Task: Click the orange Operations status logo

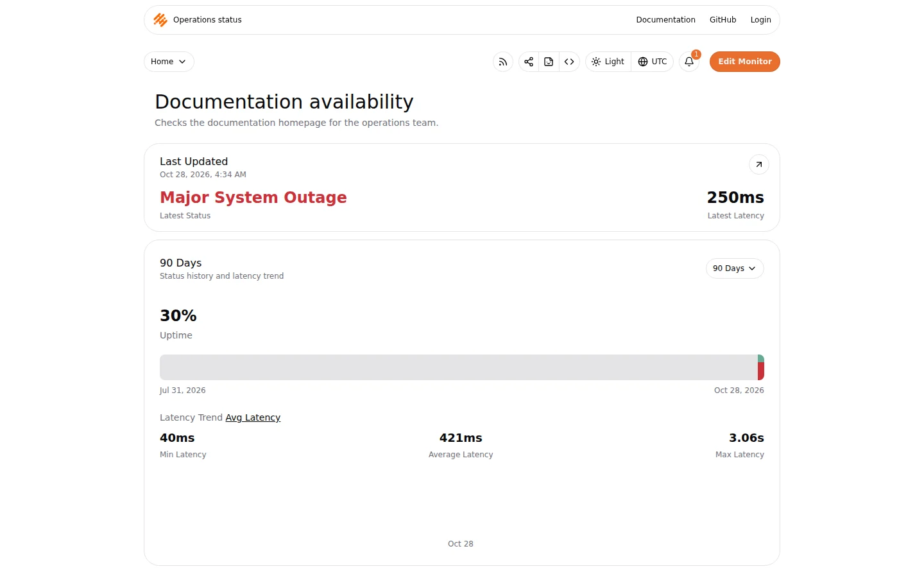Action: point(160,20)
